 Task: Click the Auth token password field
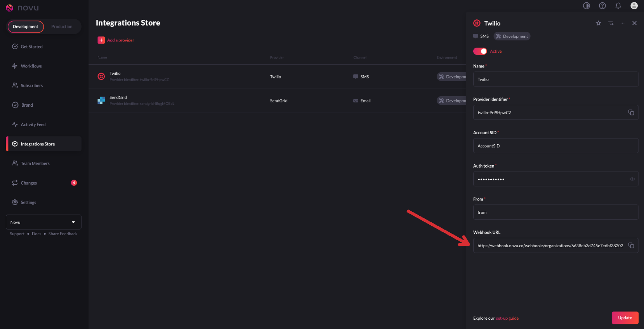(556, 179)
